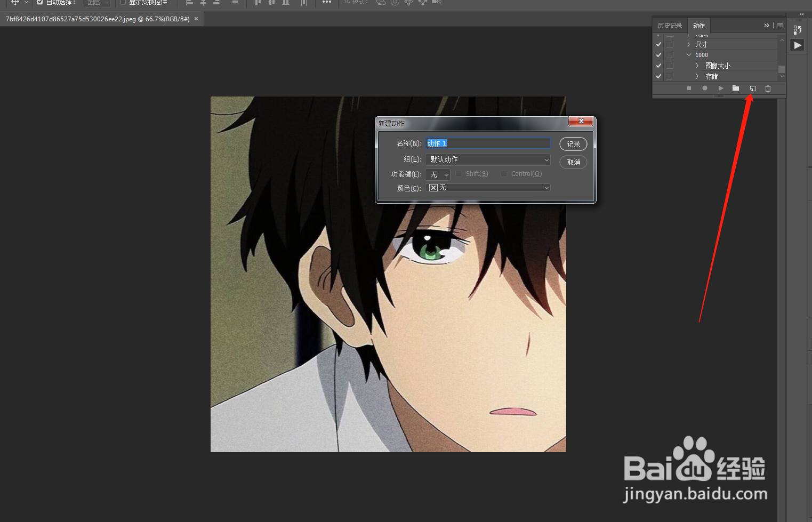
Task: Click the 3D rotate object icon
Action: click(381, 2)
